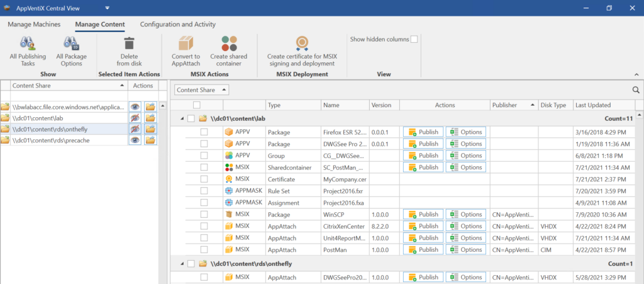Image resolution: width=644 pixels, height=284 pixels.
Task: Open Options for CitrixXenCenter AppAttach
Action: tap(465, 226)
